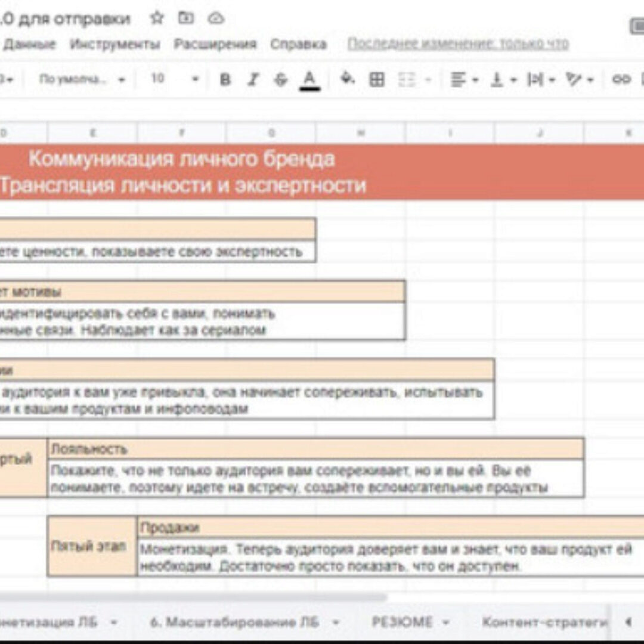Toggle strikethrough formatting
Image resolution: width=644 pixels, height=644 pixels.
click(x=281, y=79)
